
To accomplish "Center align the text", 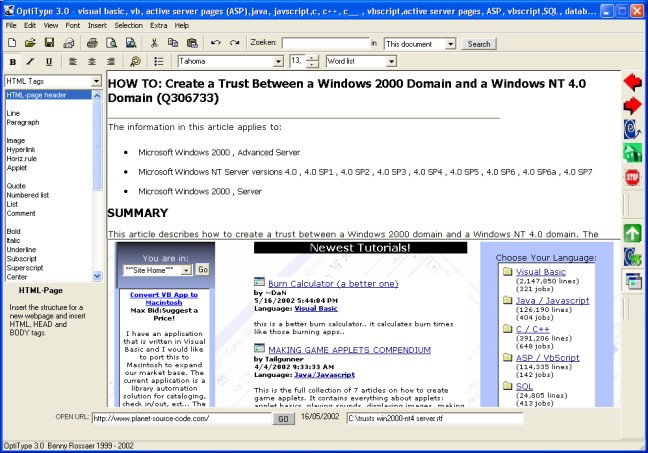I will tap(92, 62).
